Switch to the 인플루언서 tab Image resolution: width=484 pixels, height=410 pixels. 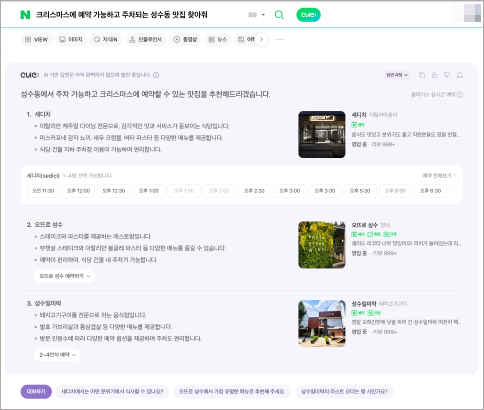(x=146, y=39)
